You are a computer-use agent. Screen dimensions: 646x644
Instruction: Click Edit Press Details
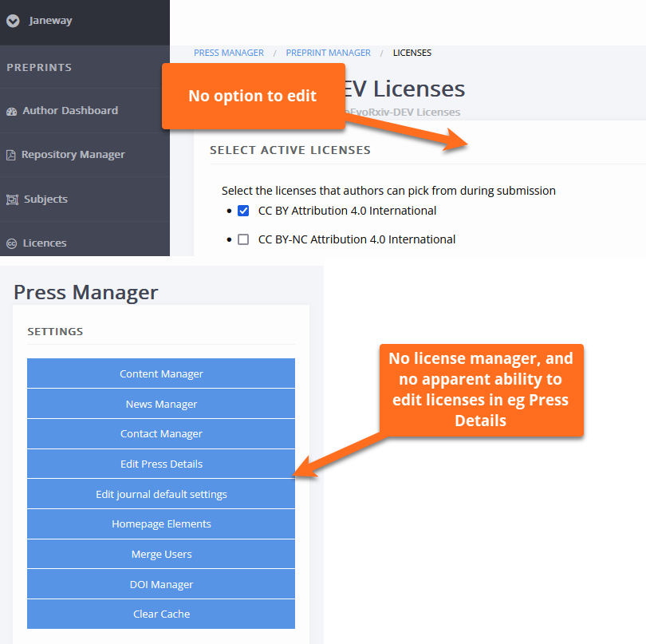(160, 464)
